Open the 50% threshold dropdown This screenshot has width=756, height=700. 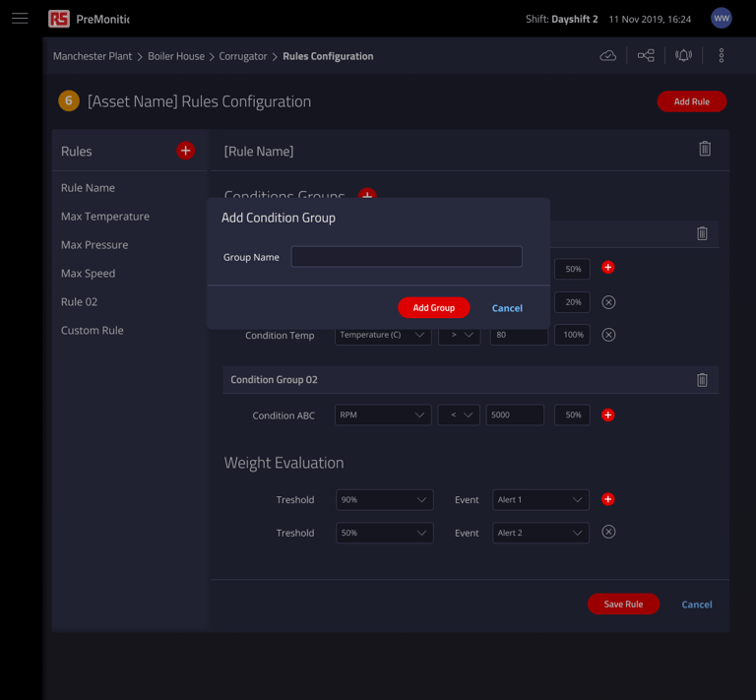pyautogui.click(x=384, y=533)
